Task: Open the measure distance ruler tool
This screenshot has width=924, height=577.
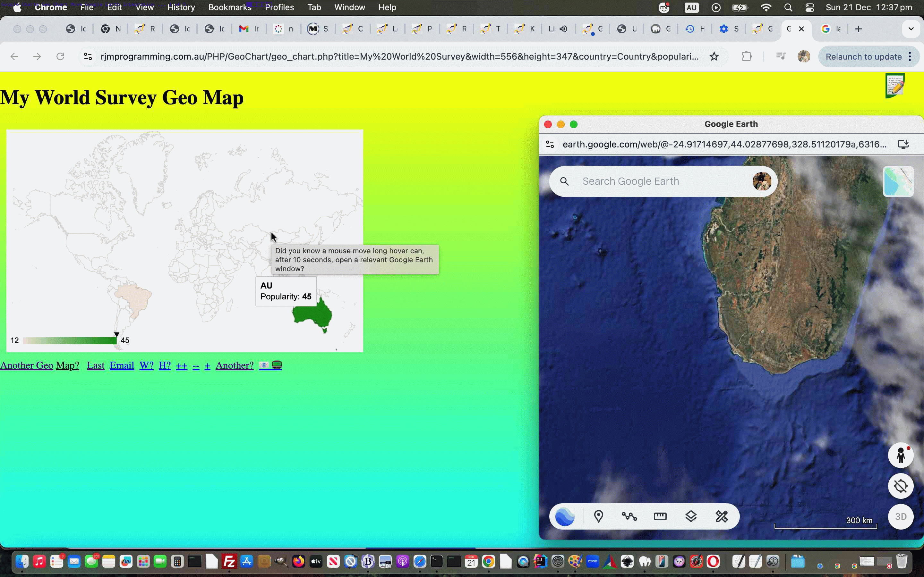Action: (660, 516)
